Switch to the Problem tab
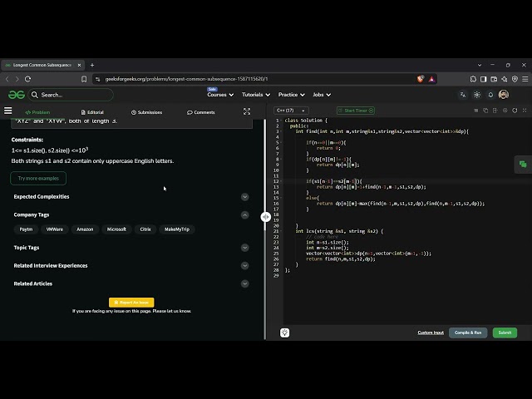The image size is (532, 399). point(37,112)
